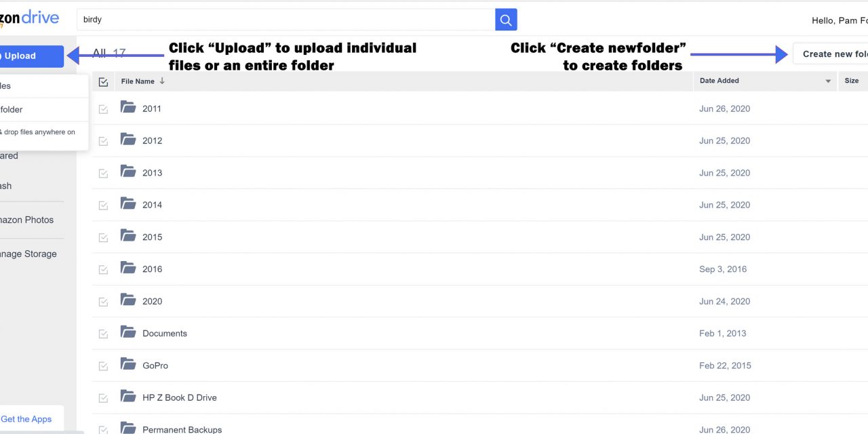This screenshot has width=868, height=434.
Task: Go to Manage Storage in sidebar
Action: [x=27, y=254]
